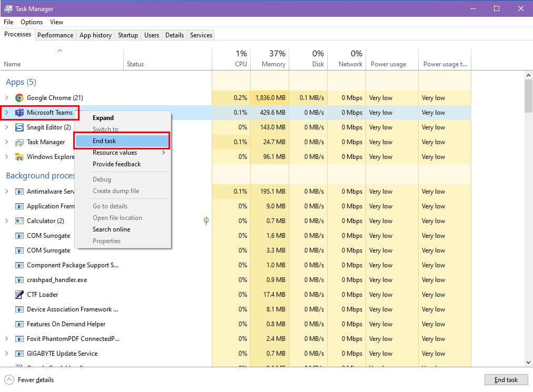Click the End task button at bottom
Viewport: 533px width, 392px height.
point(506,380)
